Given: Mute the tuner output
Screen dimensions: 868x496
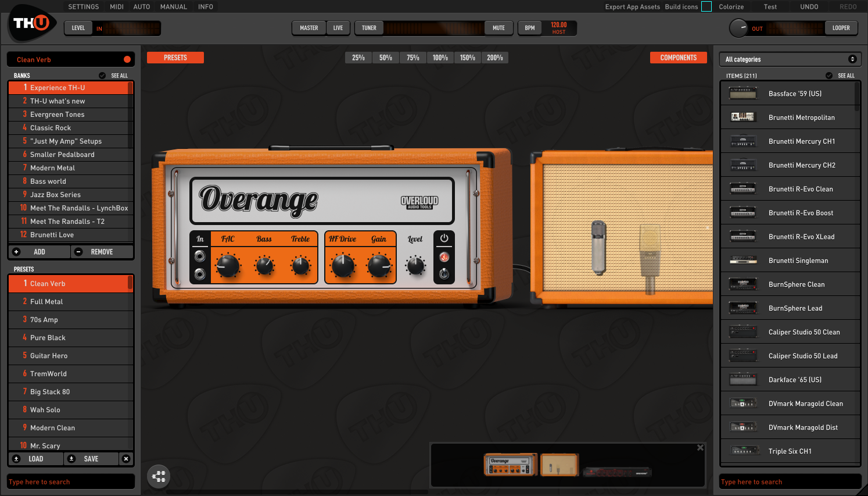Looking at the screenshot, I should [498, 27].
